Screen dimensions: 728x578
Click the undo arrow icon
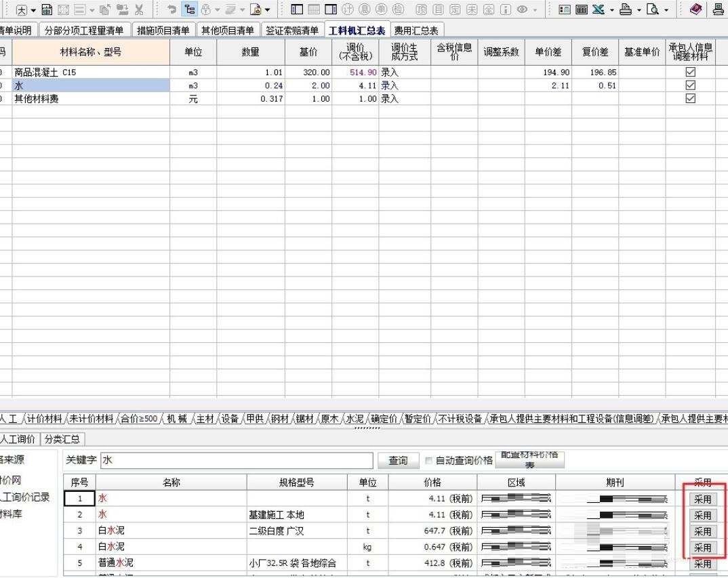[x=171, y=9]
